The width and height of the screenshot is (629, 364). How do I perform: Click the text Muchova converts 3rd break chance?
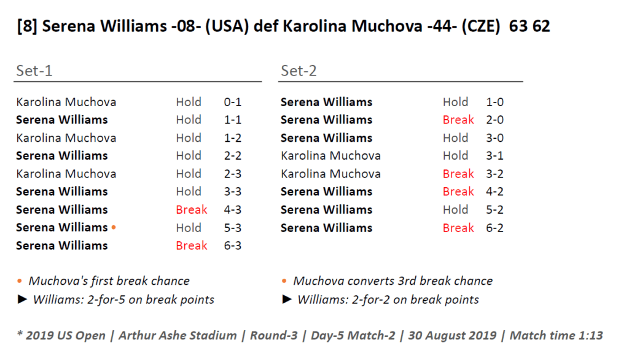coord(393,281)
